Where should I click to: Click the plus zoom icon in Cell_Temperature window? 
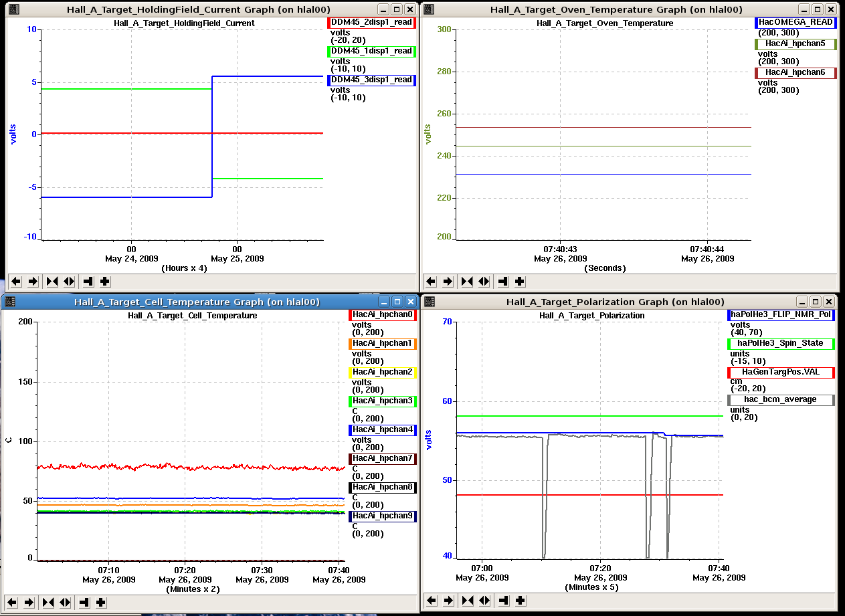(101, 602)
